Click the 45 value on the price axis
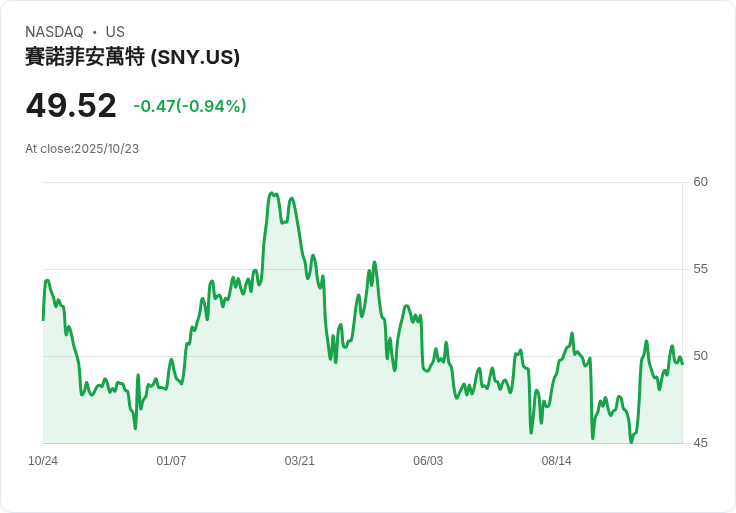This screenshot has height=513, width=736. (701, 443)
